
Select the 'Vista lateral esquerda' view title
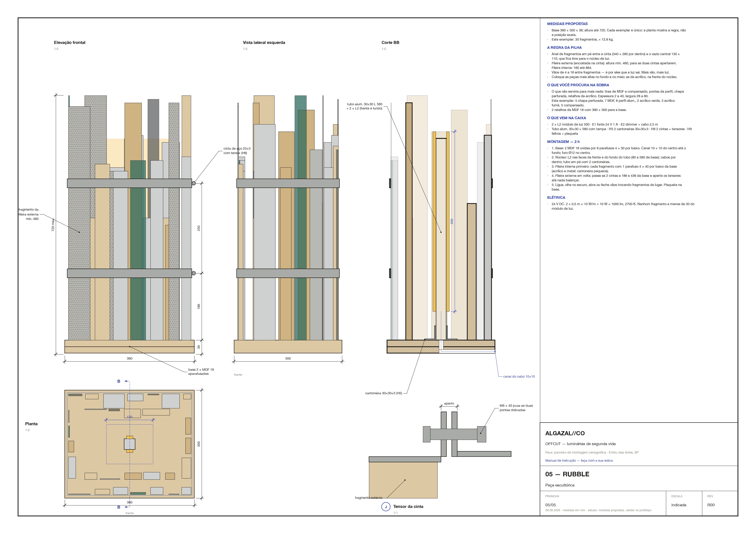(x=264, y=42)
